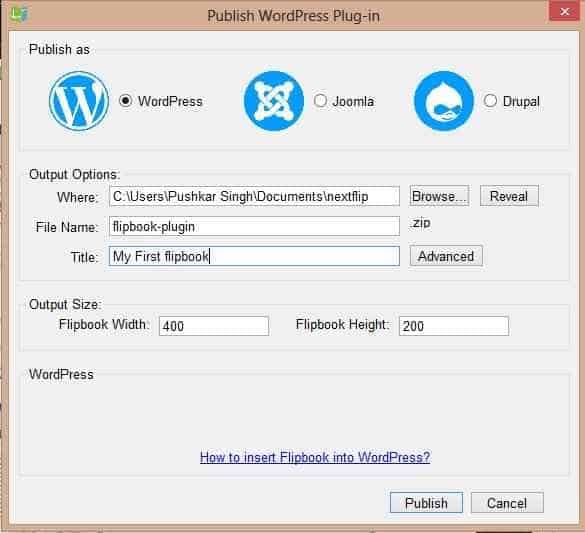Click the WordPress group label at bottom
This screenshot has width=585, height=533.
click(61, 374)
